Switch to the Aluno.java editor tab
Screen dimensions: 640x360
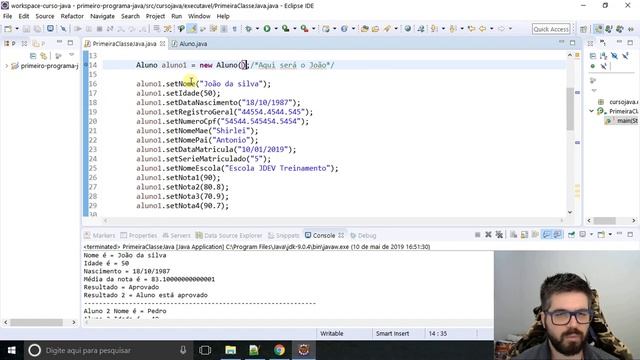(x=189, y=44)
